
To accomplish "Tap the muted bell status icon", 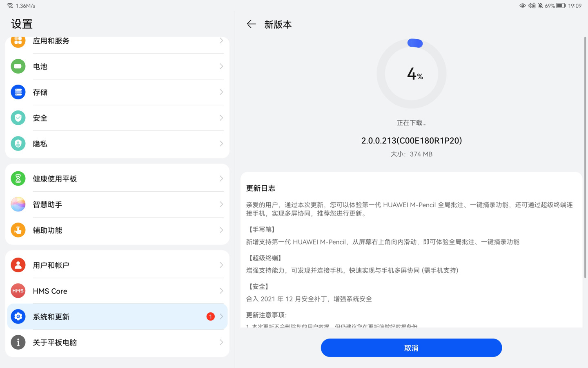I will (x=540, y=6).
